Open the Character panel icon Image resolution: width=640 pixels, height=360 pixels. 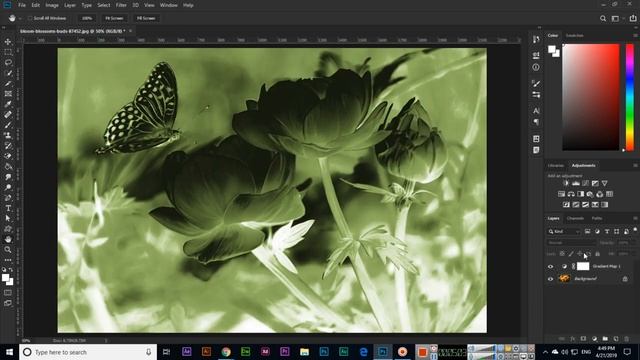pyautogui.click(x=536, y=111)
